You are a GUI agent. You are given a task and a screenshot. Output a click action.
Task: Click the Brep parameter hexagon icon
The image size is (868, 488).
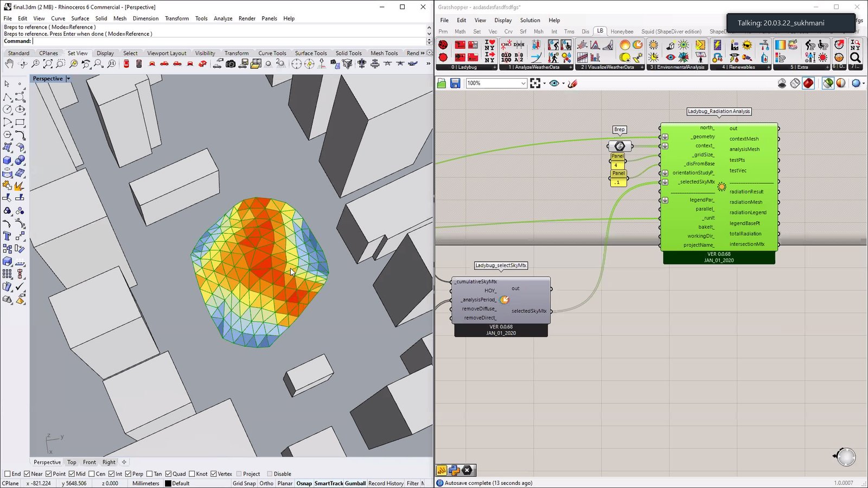[x=620, y=146]
